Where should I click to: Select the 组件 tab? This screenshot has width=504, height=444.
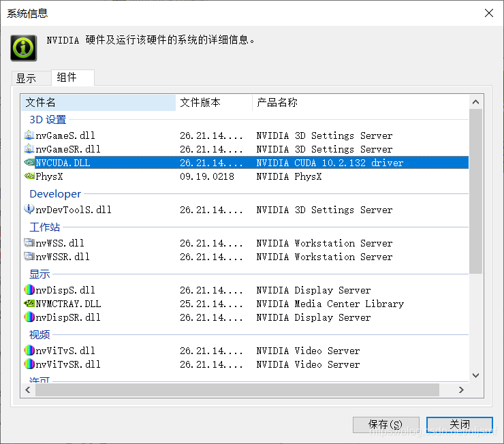67,78
